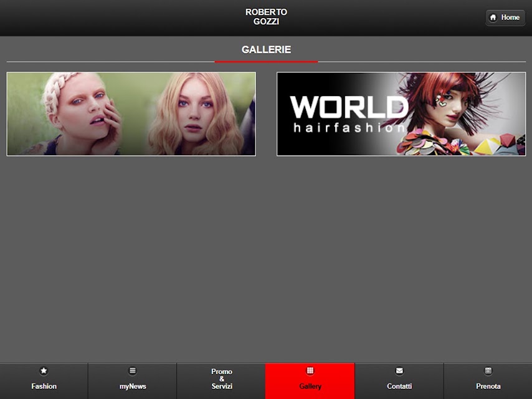The width and height of the screenshot is (532, 399).
Task: Tap the calendar icon above Prenota
Action: pyautogui.click(x=488, y=371)
